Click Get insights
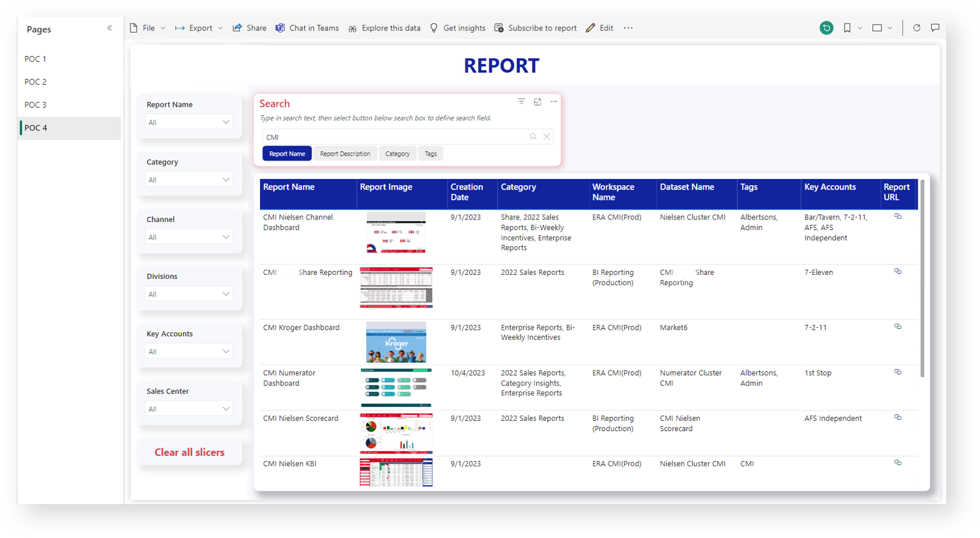The height and width of the screenshot is (538, 980). pyautogui.click(x=457, y=28)
